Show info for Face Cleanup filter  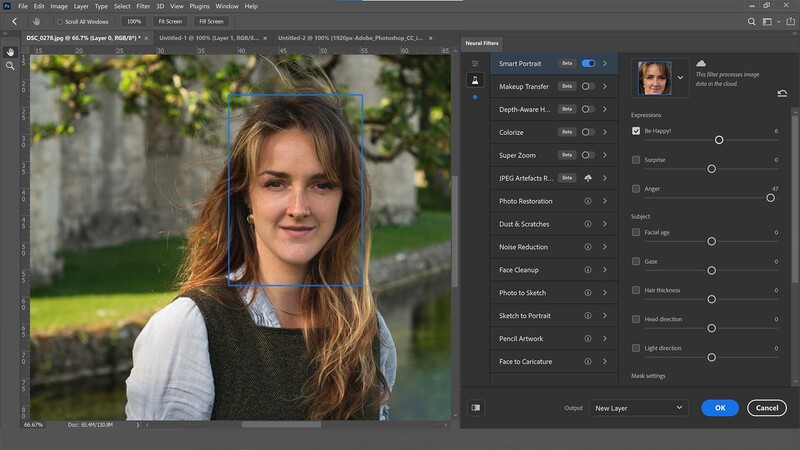click(588, 270)
